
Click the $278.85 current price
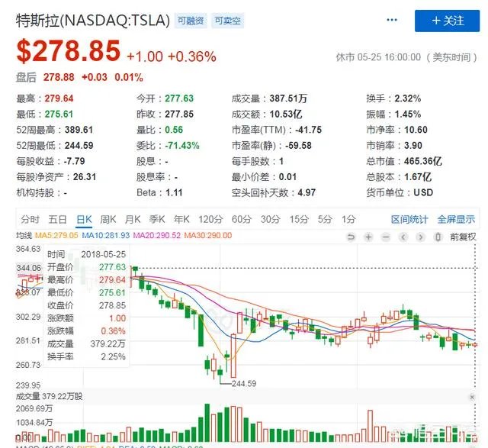pyautogui.click(x=69, y=50)
